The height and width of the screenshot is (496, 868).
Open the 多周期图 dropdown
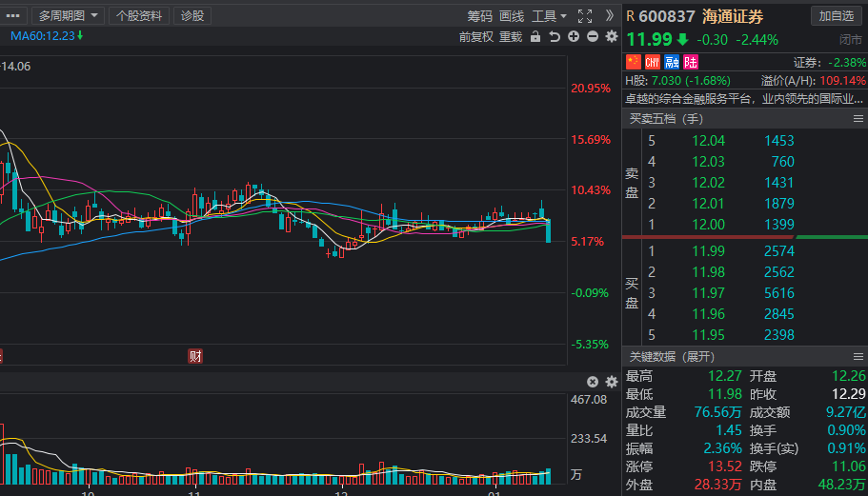click(68, 16)
